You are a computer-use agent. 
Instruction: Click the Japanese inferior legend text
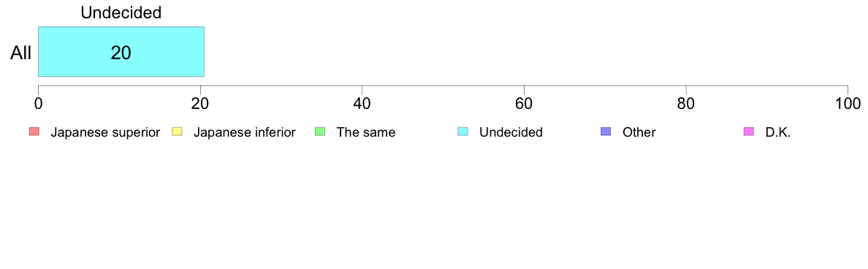pyautogui.click(x=244, y=132)
